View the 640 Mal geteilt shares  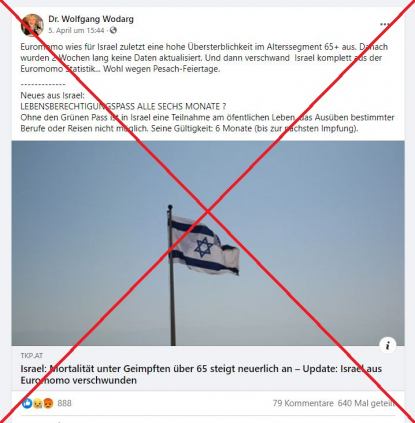(366, 403)
